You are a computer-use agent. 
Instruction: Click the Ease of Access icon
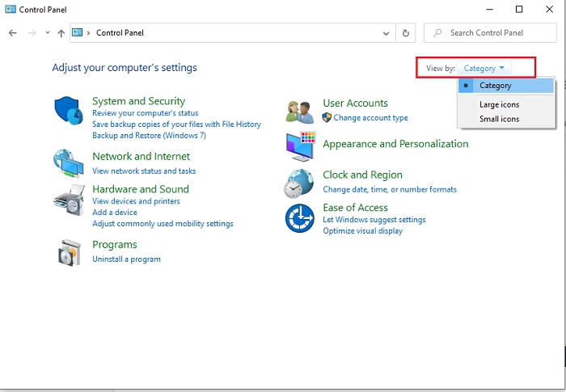[300, 218]
